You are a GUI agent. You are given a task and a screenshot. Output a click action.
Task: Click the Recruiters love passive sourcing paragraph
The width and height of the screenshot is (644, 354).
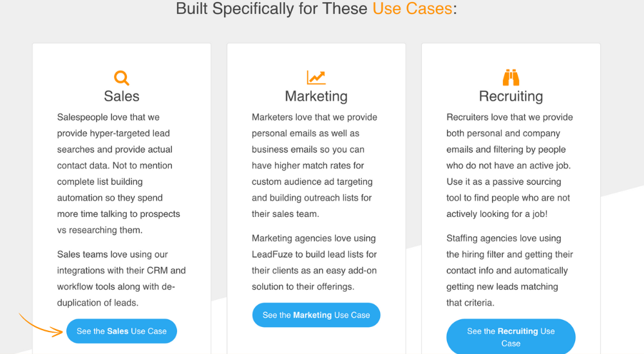(509, 165)
